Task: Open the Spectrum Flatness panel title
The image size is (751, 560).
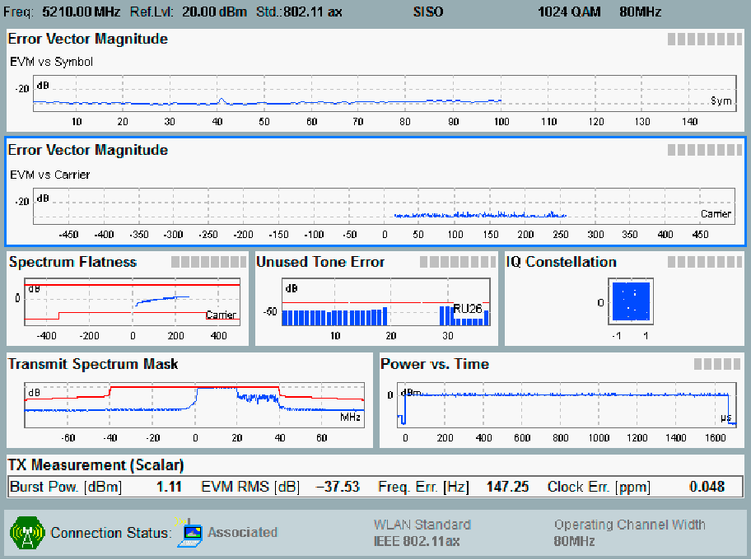Action: pyautogui.click(x=72, y=262)
